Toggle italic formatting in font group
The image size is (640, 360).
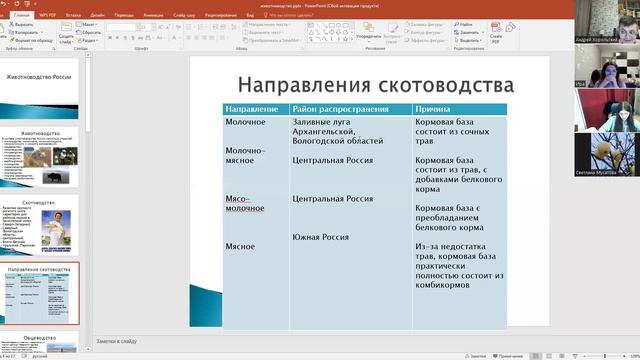click(118, 38)
